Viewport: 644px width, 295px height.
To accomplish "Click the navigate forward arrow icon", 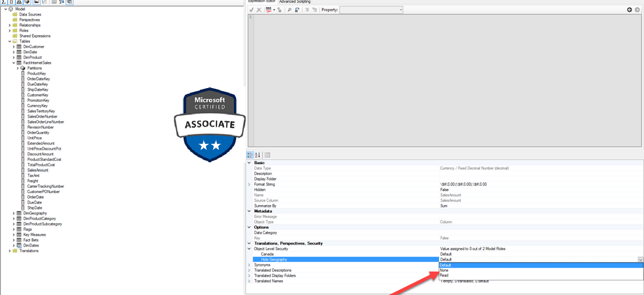I will pos(638,10).
